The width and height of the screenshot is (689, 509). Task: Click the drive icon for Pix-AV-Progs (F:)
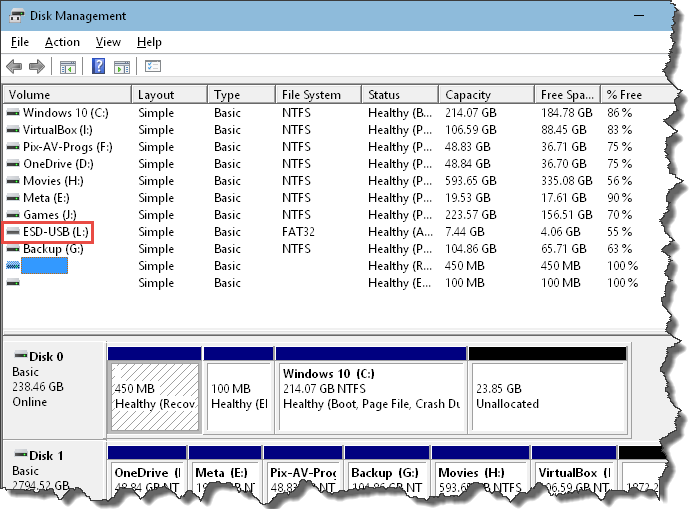pos(13,147)
